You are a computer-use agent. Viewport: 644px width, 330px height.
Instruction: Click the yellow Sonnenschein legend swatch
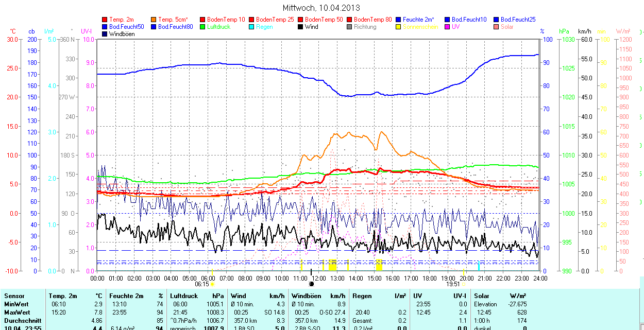[x=398, y=27]
